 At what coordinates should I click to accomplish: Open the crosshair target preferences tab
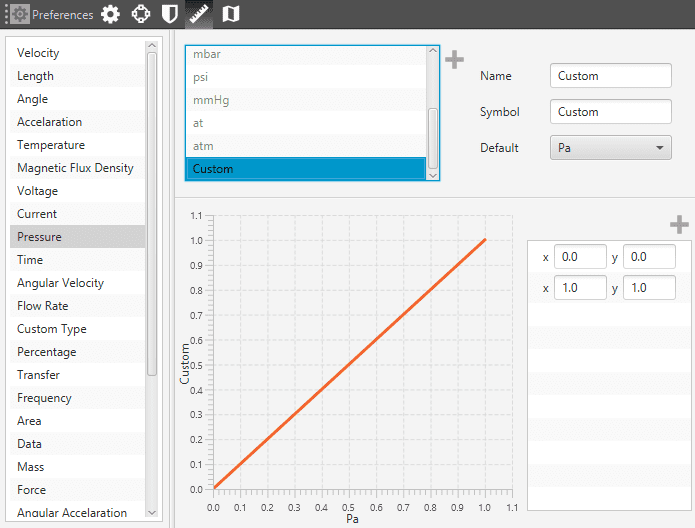141,14
